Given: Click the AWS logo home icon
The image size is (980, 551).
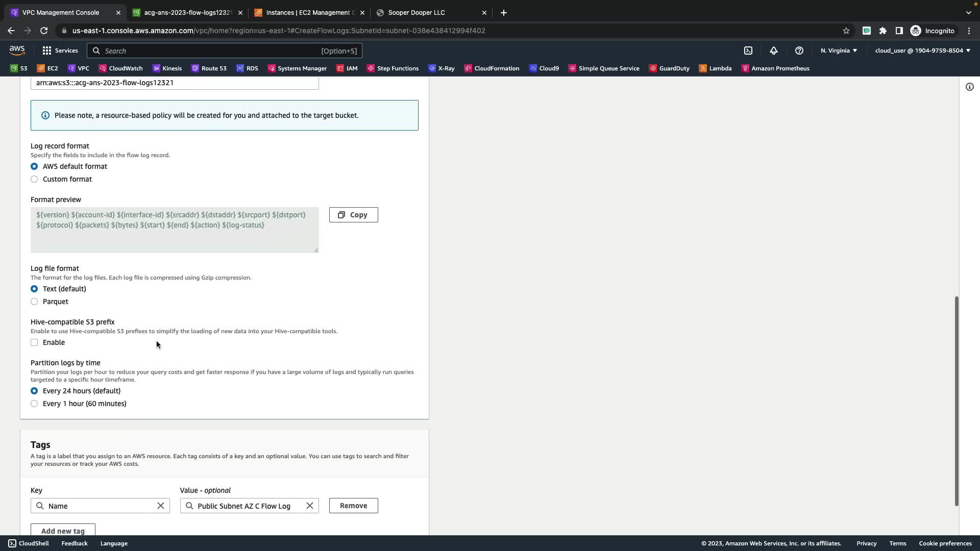Looking at the screenshot, I should (x=17, y=50).
